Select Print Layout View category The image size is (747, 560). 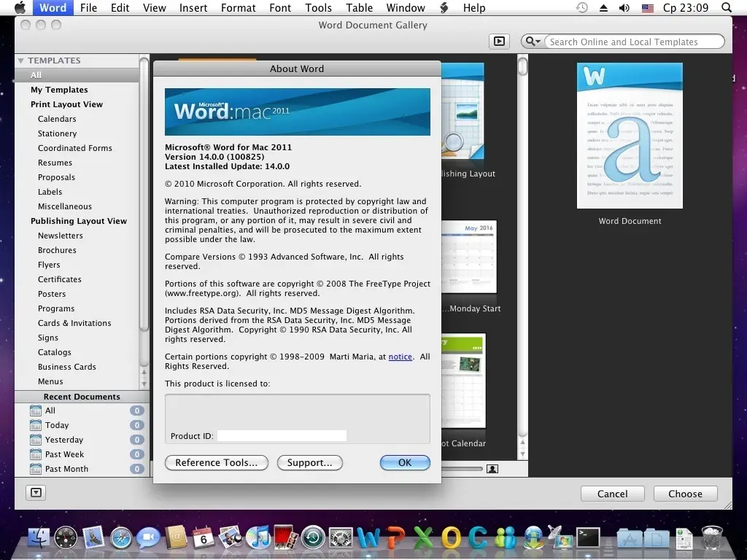click(66, 104)
